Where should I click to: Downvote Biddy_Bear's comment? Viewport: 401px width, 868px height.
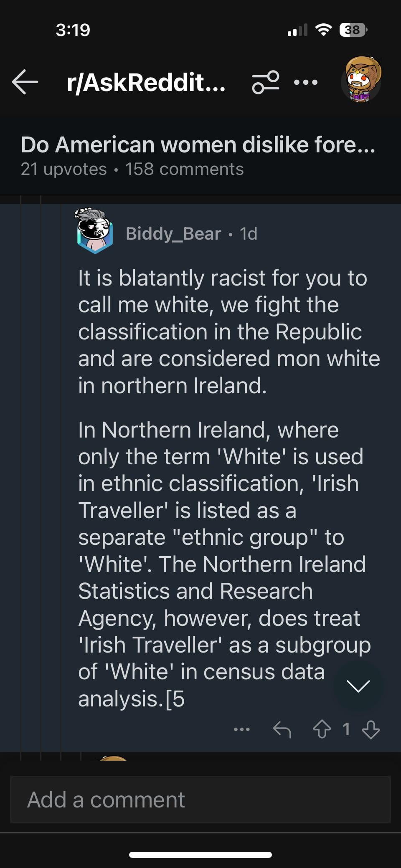pos(371,729)
